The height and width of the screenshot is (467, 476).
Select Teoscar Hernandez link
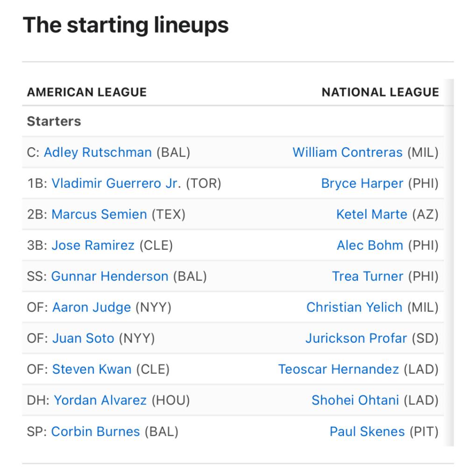point(339,369)
